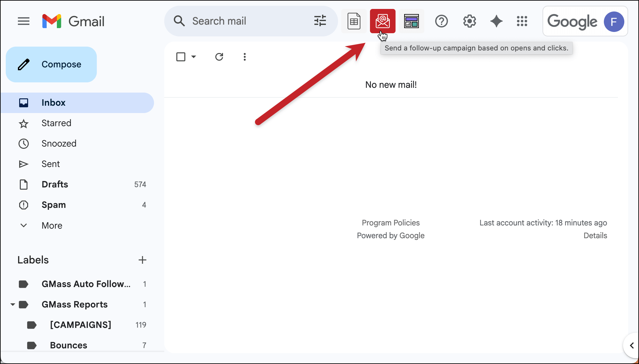Viewport: 639px width, 364px height.
Task: Show the side panel arrow
Action: [632, 345]
